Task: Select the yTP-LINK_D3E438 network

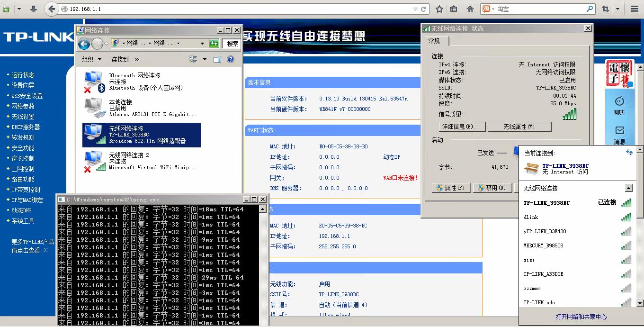Action: click(577, 231)
